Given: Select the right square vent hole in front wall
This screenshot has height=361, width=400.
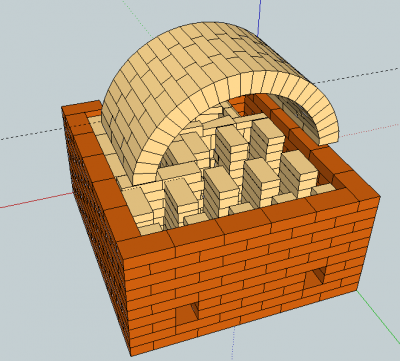Looking at the screenshot, I should click(x=315, y=277).
